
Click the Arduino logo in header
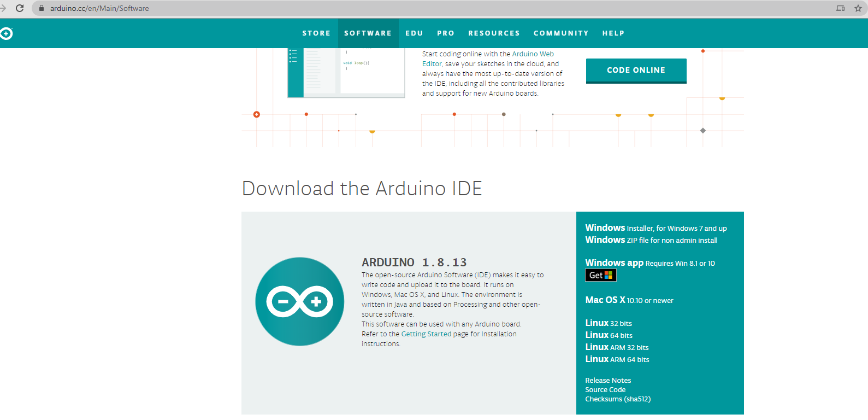click(x=5, y=33)
